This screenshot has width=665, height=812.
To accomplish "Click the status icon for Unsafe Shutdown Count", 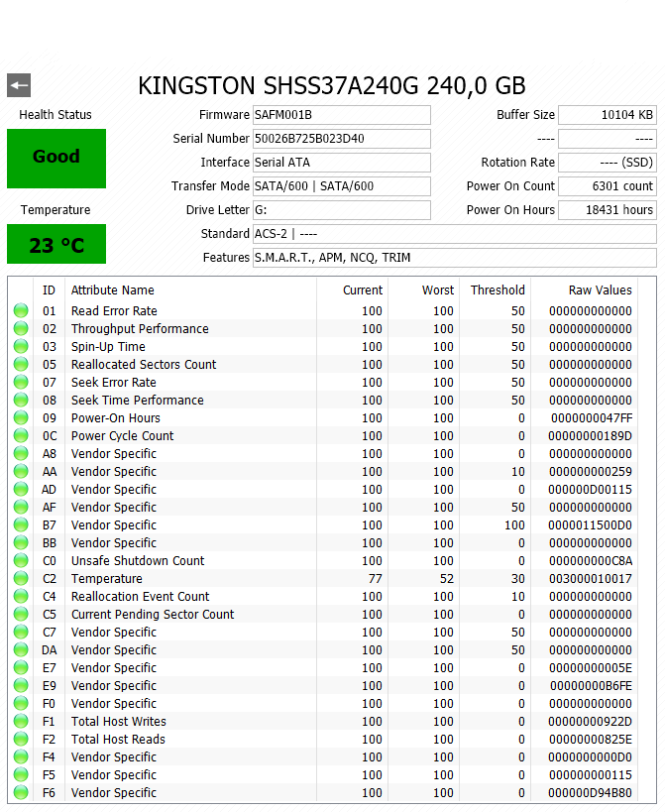I will (x=21, y=561).
